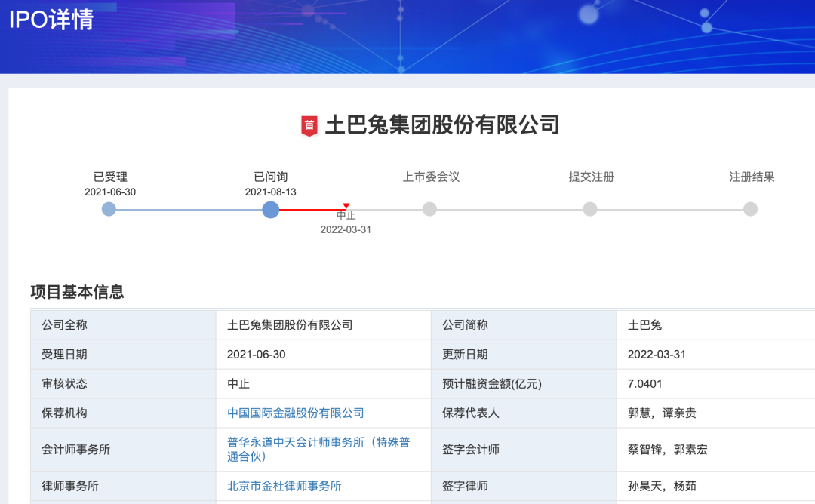
Task: Click the 注册结果 stage label
Action: point(752,177)
